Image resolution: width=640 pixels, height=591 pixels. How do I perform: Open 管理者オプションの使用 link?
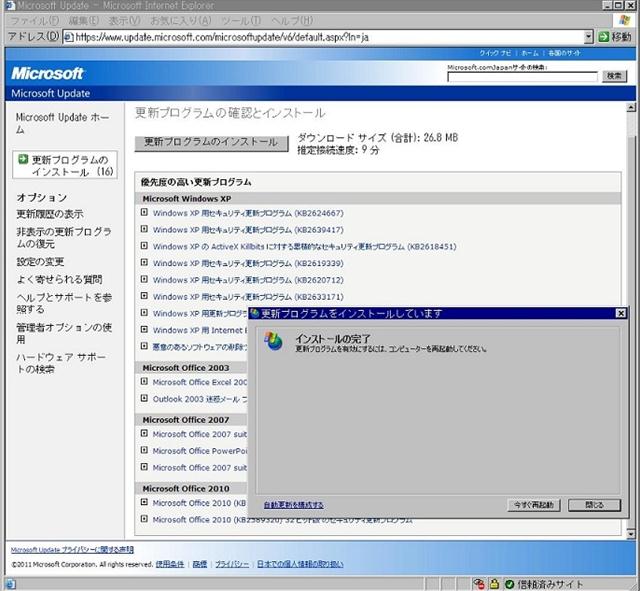pos(64,333)
